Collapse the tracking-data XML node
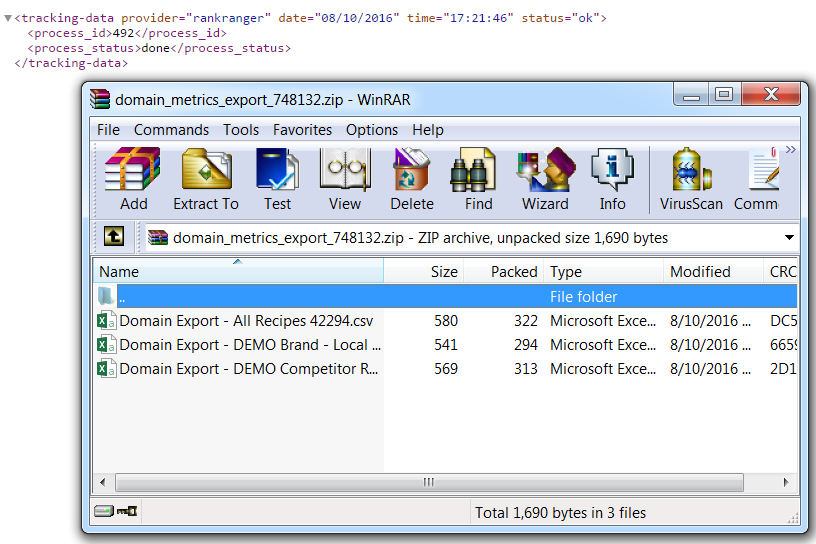The image size is (816, 544). click(8, 18)
